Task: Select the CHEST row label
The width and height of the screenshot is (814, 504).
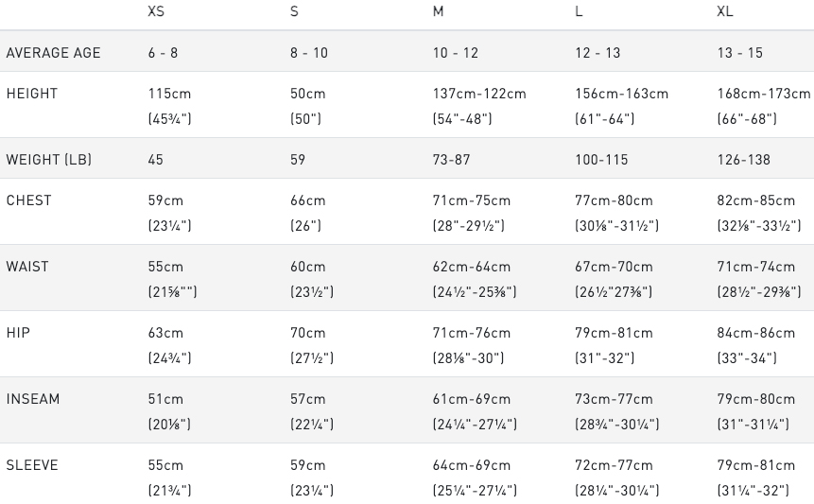Action: (x=29, y=200)
